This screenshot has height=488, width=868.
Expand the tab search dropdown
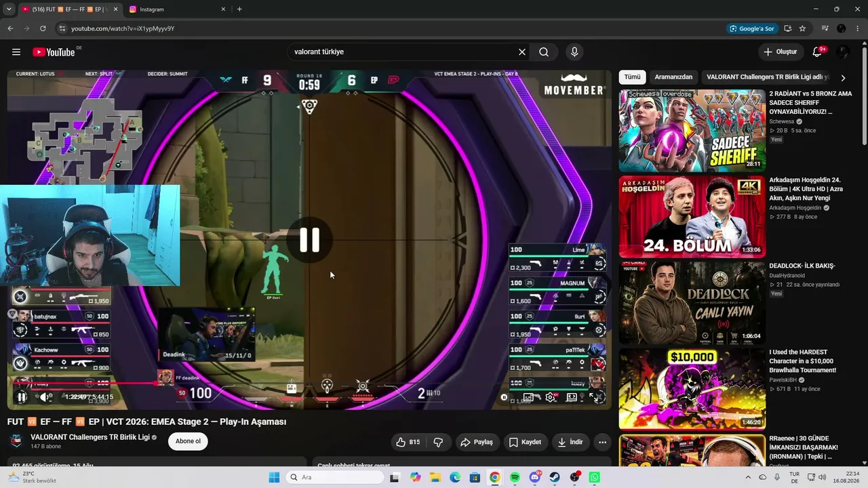click(10, 9)
